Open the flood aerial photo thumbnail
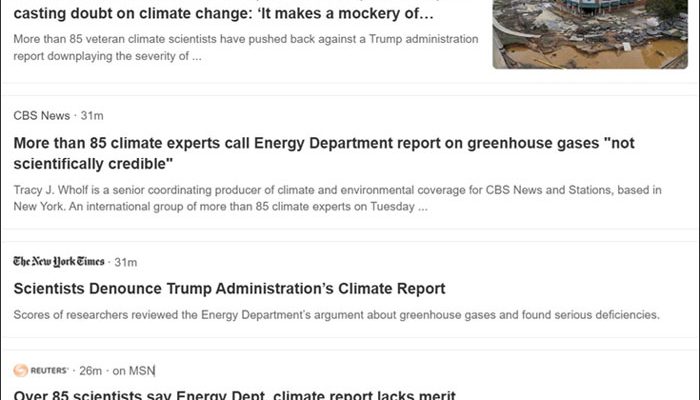The height and width of the screenshot is (400, 700). coord(589,34)
